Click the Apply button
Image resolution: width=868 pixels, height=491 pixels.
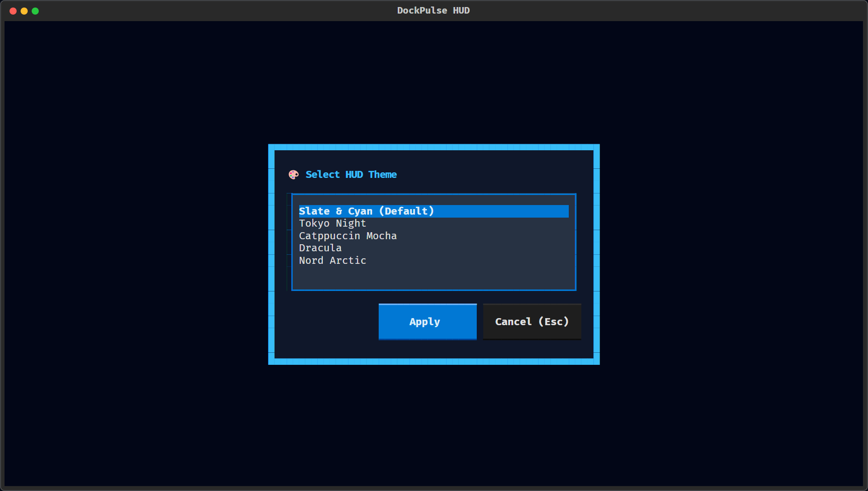427,322
